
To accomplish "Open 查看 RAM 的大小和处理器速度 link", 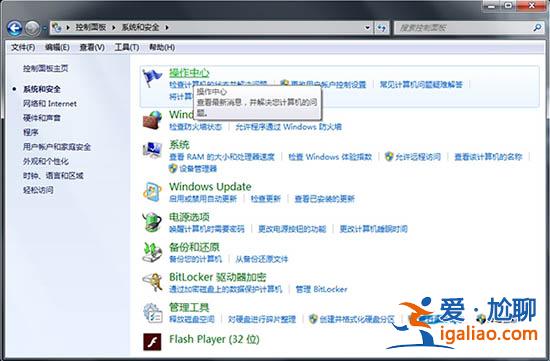I will coord(222,156).
